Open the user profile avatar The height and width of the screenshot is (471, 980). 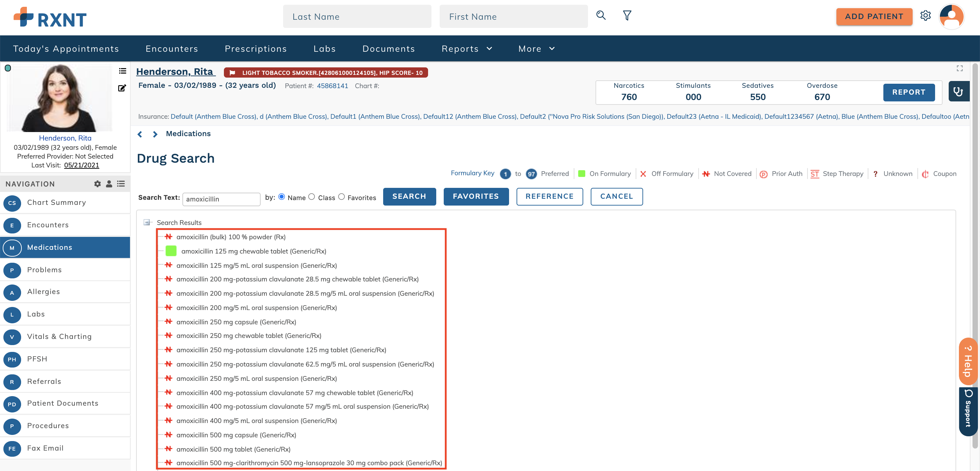coord(951,17)
